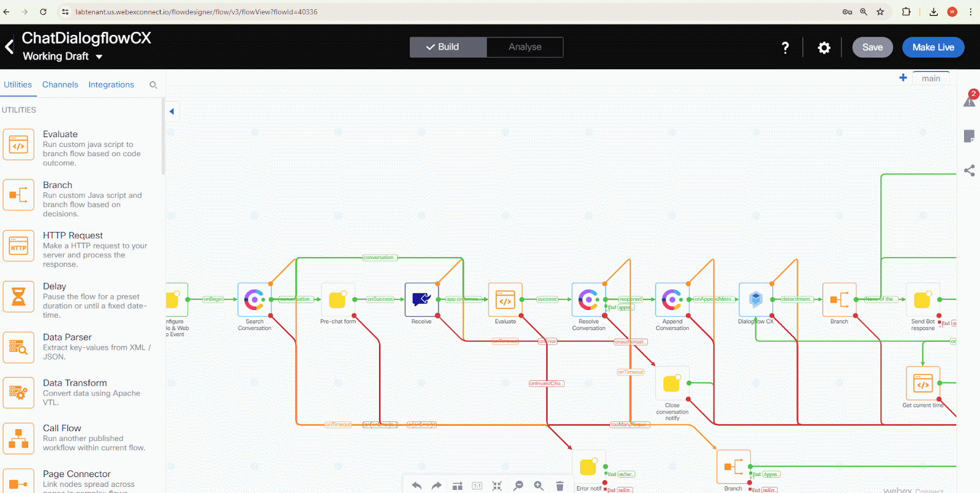Switch to Build mode
Image resolution: width=980 pixels, height=493 pixels.
tap(448, 47)
